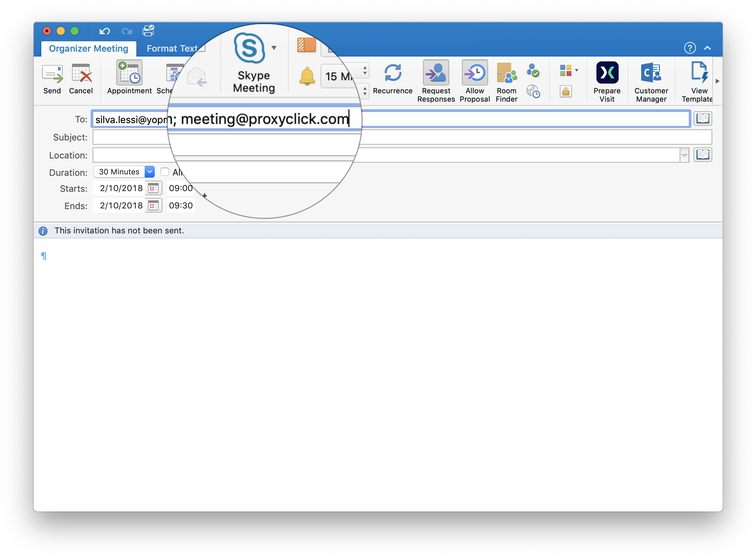Viewport: 756px width, 558px height.
Task: Click the orange Busy status swatch
Action: (306, 45)
